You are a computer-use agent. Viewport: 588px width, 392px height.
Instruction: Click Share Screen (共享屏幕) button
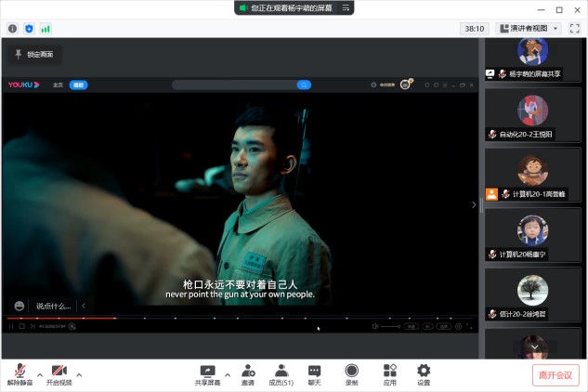tap(207, 374)
